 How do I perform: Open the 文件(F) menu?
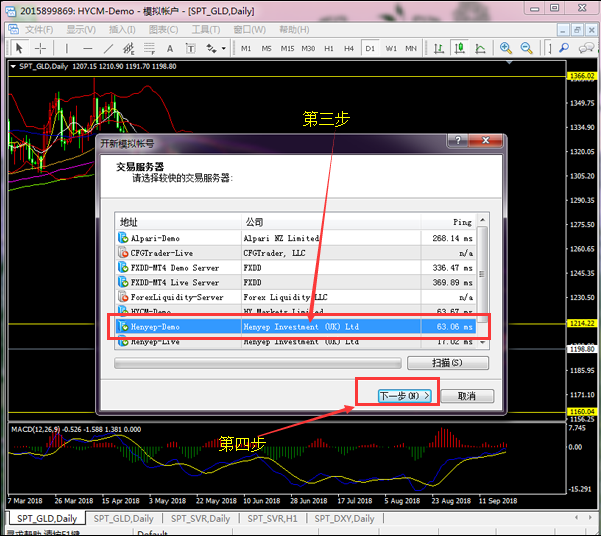coord(39,30)
